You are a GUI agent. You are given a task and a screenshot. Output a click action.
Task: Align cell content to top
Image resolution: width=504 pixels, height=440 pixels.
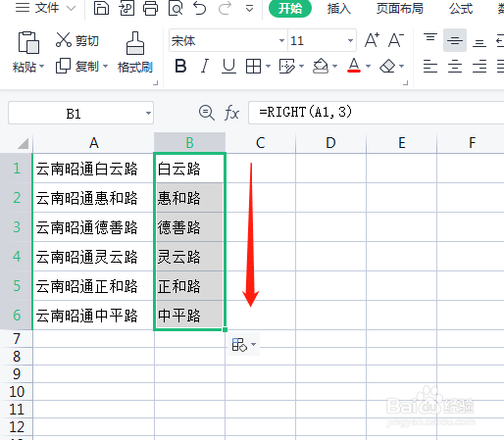click(x=430, y=38)
